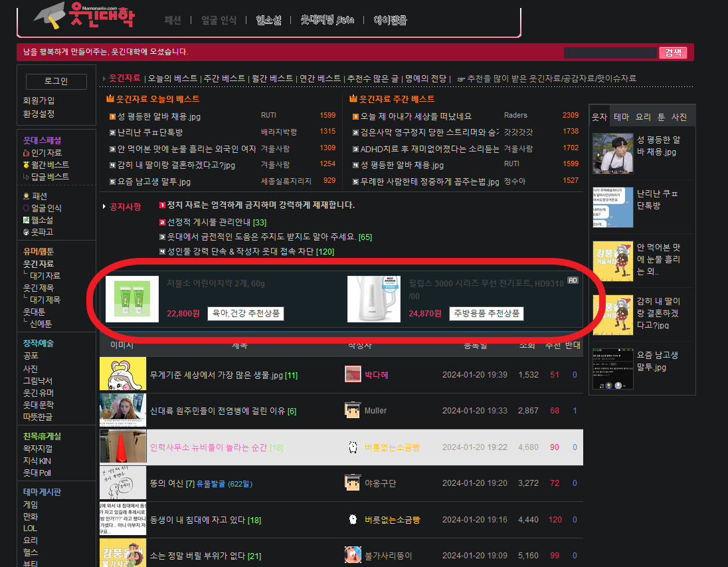Image resolution: width=728 pixels, height=567 pixels.
Task: Open 명예의 전당 in the top menu
Action: [426, 78]
